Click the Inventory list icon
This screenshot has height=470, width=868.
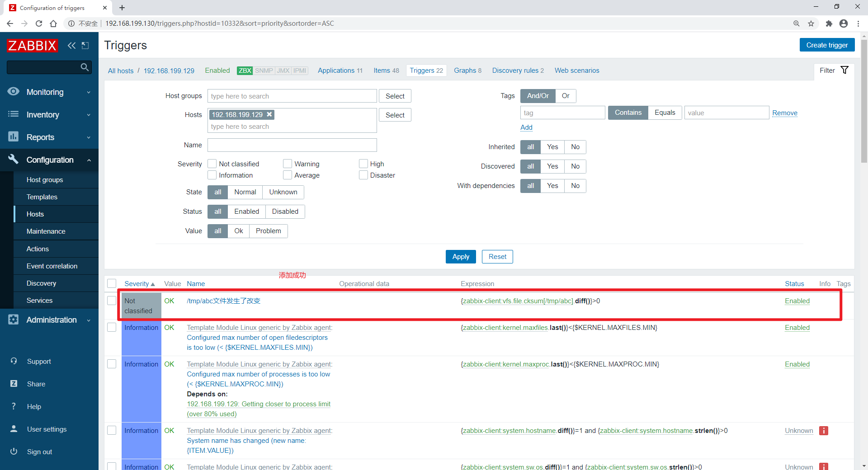point(14,114)
